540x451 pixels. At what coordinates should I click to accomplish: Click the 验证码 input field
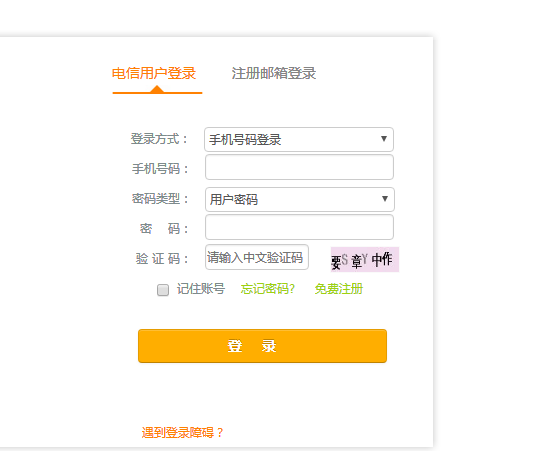257,257
